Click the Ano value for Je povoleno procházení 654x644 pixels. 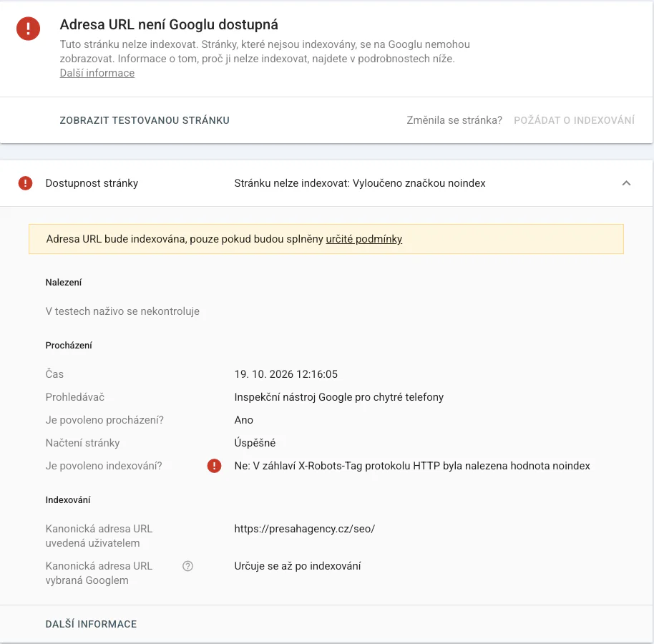point(243,420)
